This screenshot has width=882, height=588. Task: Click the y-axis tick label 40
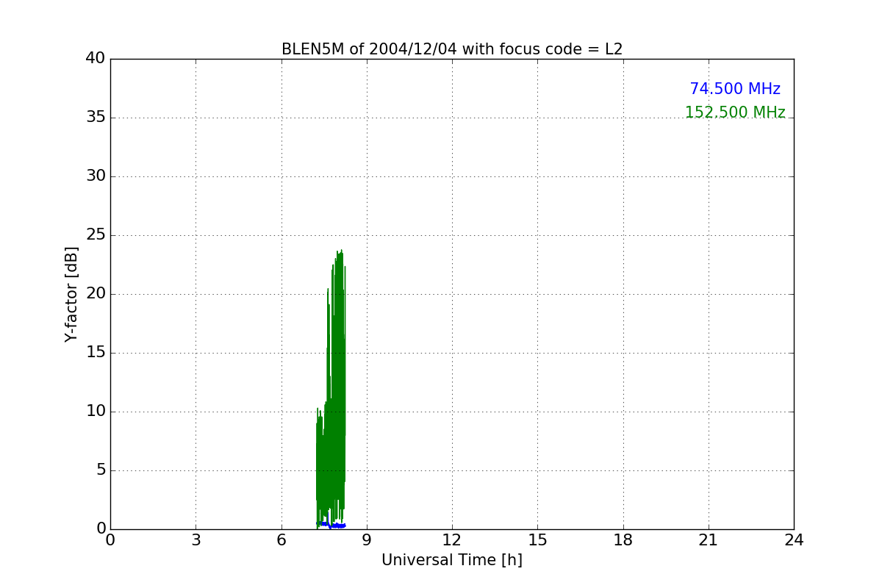96,58
